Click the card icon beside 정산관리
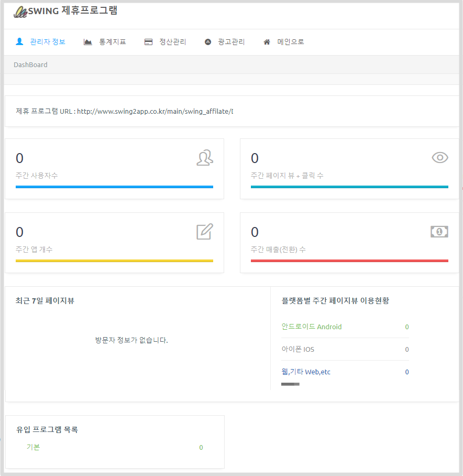The height and width of the screenshot is (476, 463). pos(149,42)
